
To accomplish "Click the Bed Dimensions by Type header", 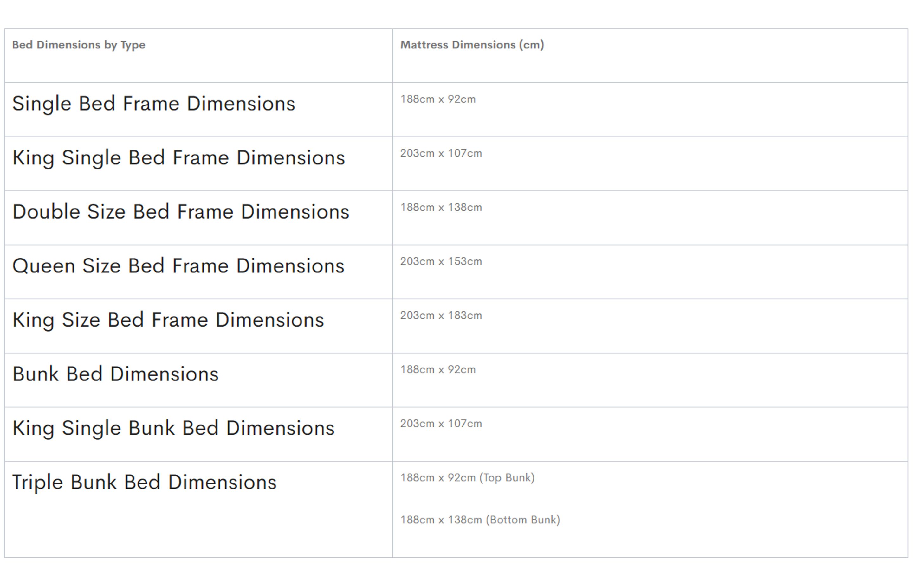I will (x=79, y=45).
